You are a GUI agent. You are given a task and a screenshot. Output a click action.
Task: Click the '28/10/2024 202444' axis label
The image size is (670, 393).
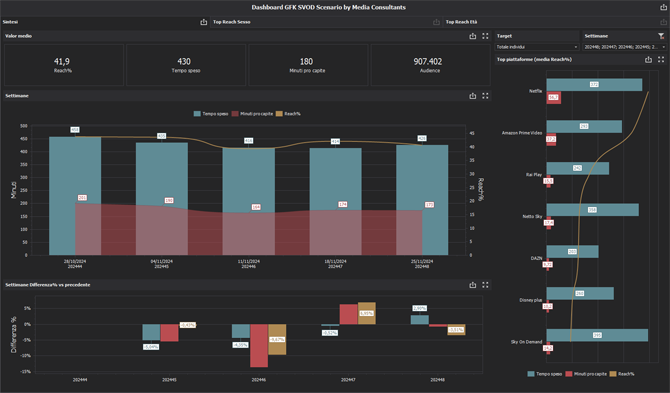[75, 264]
